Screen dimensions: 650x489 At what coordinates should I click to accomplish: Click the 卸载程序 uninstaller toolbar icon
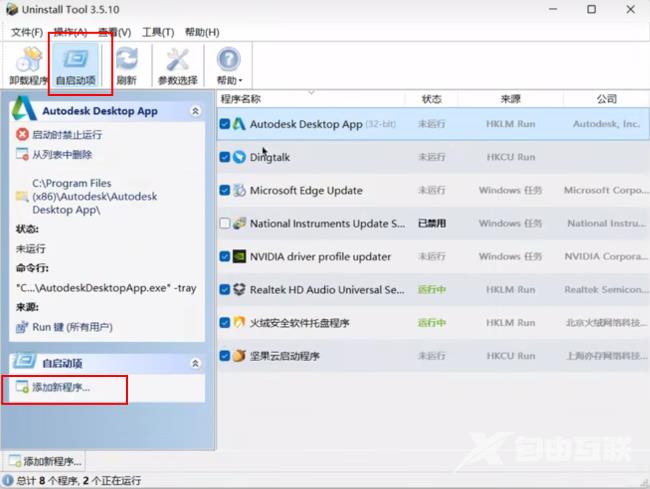pos(27,63)
